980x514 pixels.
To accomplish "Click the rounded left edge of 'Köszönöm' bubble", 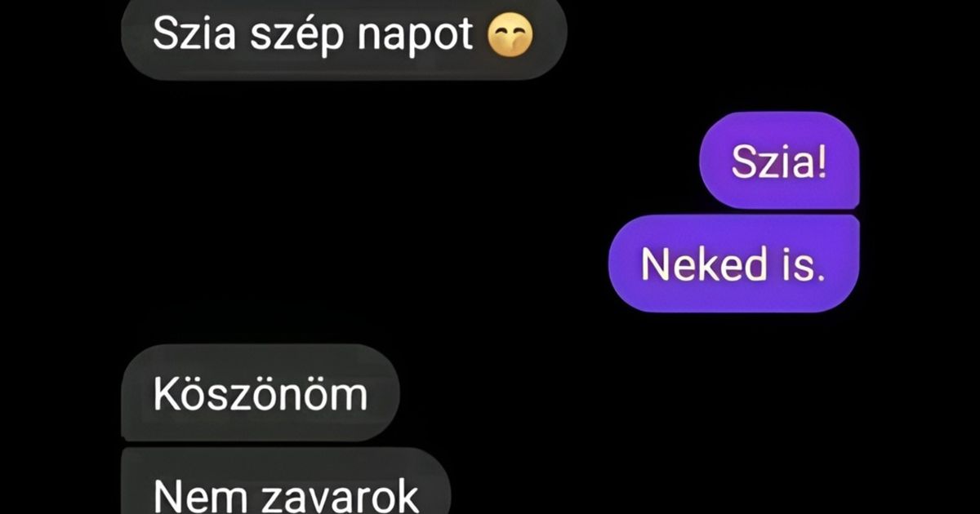I will (131, 394).
